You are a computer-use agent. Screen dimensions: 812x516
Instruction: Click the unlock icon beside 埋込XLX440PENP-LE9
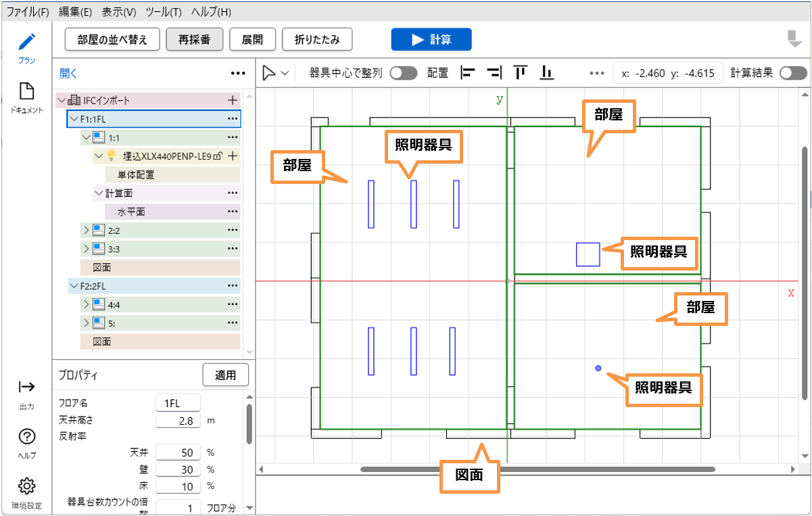point(218,156)
